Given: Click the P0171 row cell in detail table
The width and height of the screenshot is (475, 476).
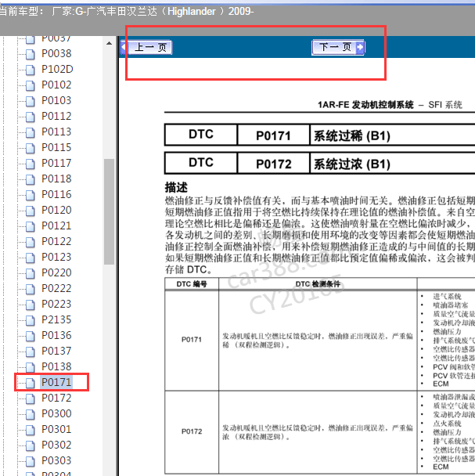Looking at the screenshot, I should (x=192, y=340).
